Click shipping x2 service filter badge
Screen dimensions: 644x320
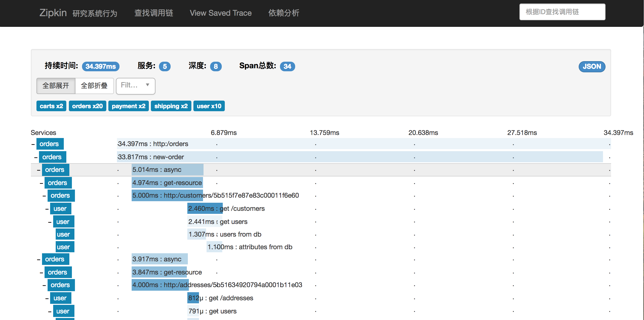[x=171, y=106]
